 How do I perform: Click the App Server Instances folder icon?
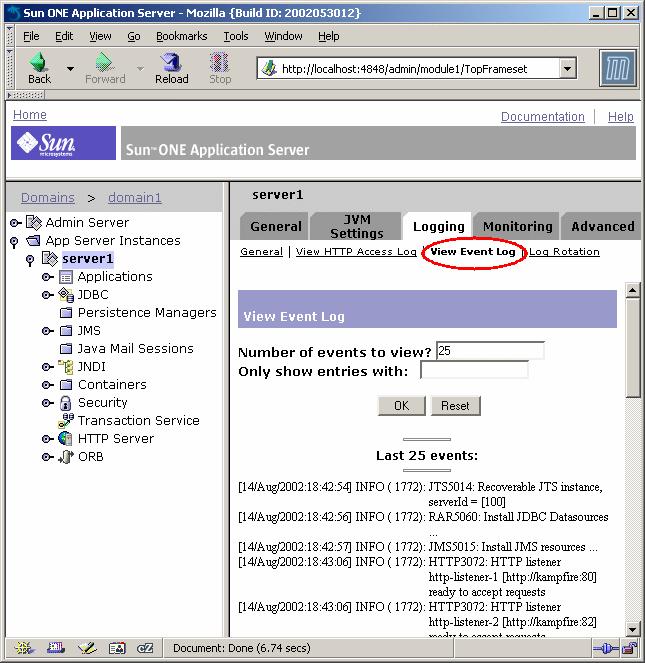point(33,241)
